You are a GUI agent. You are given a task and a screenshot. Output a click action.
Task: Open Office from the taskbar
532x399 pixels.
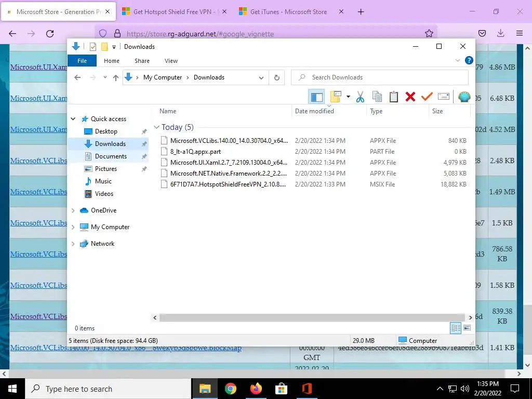[x=307, y=389]
